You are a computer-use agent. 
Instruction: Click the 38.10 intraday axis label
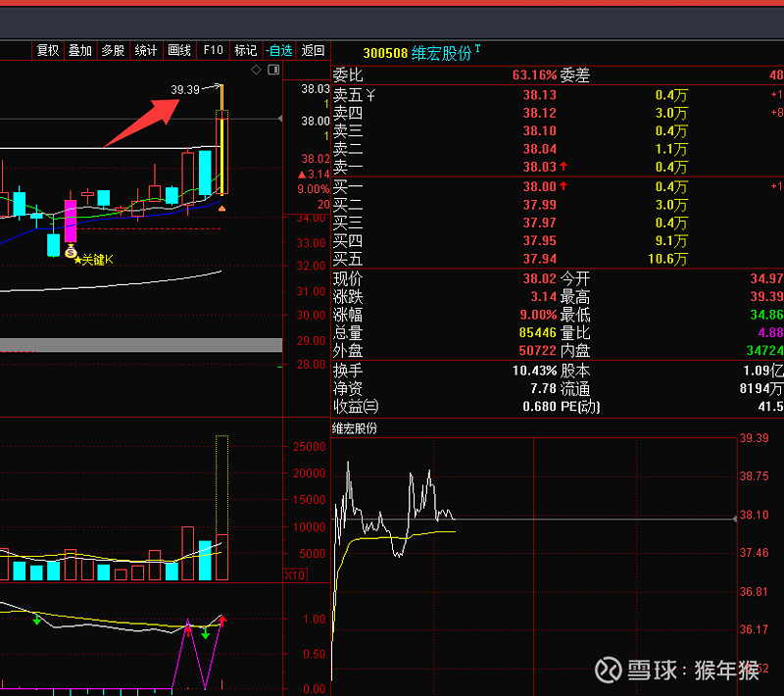coord(754,515)
